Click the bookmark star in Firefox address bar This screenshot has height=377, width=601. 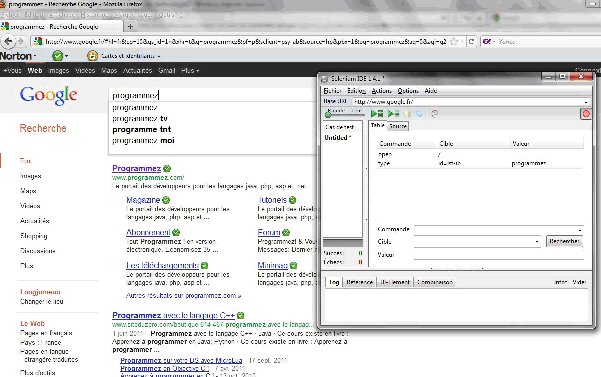pyautogui.click(x=454, y=41)
